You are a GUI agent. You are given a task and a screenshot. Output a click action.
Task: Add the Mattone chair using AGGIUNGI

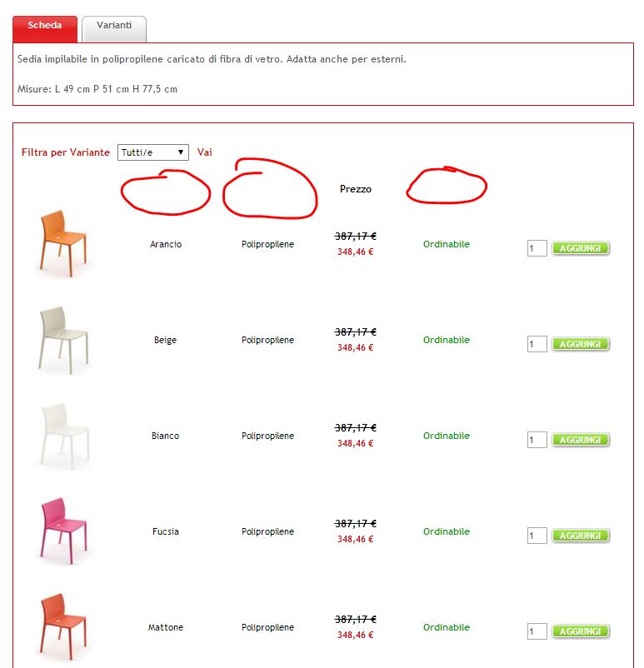pyautogui.click(x=581, y=631)
